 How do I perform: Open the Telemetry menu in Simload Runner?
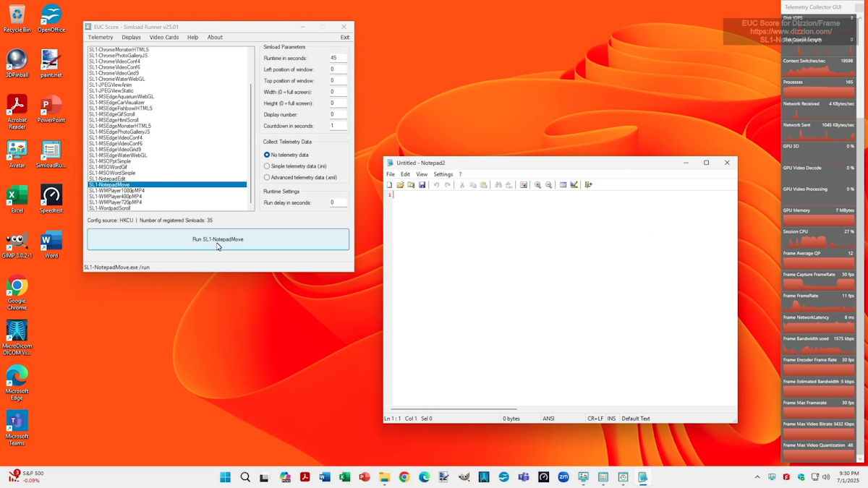(101, 38)
